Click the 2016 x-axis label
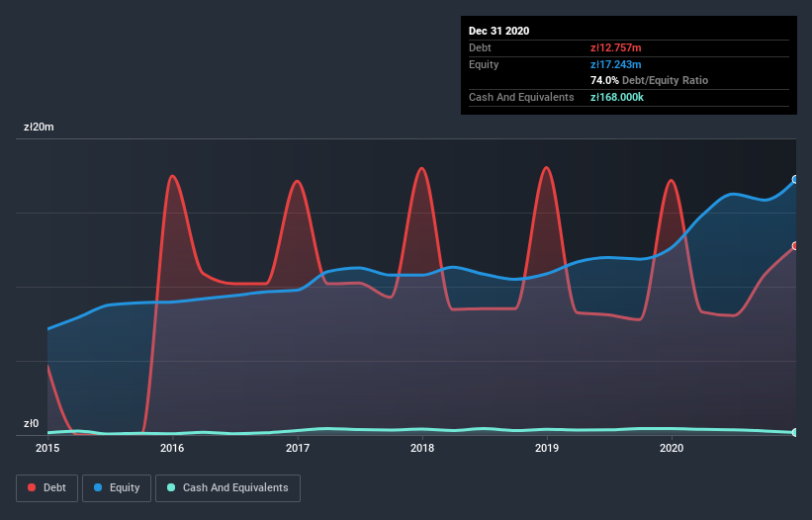 (172, 448)
